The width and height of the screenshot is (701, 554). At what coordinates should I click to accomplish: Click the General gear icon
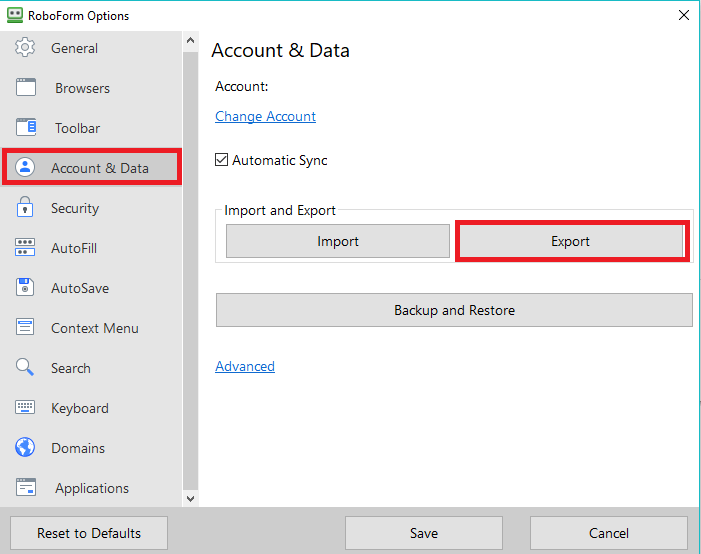(25, 47)
